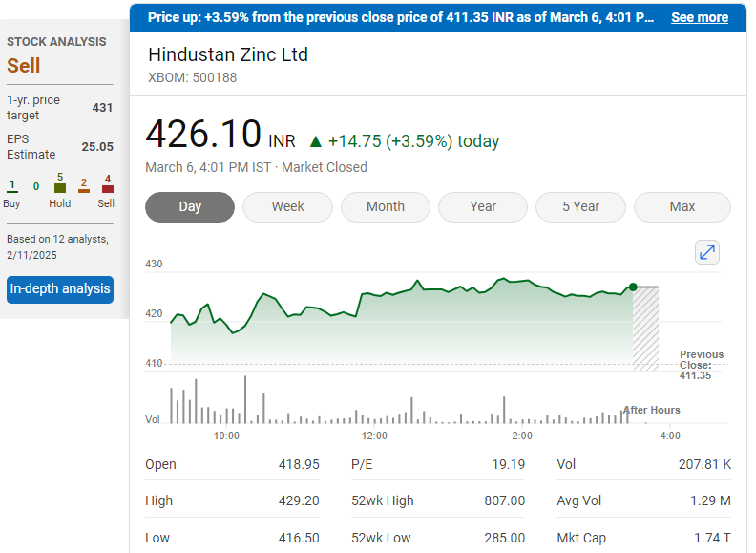Click the Sell stock analysis rating
Viewport: 756px width, 553px height.
(x=24, y=66)
